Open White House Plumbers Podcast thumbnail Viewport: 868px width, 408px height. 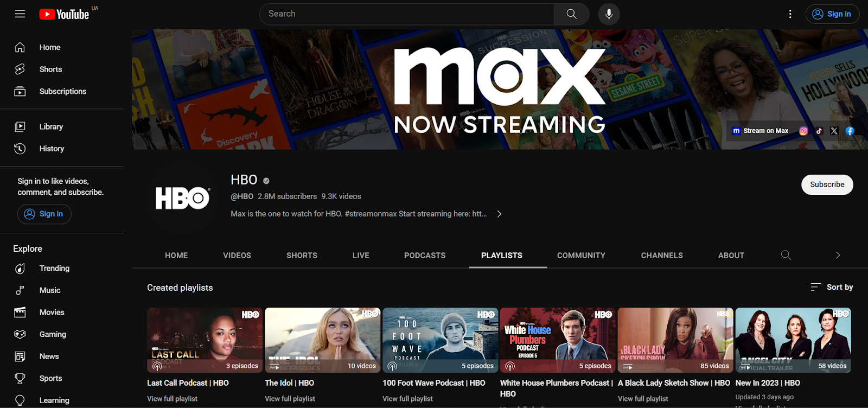click(558, 340)
